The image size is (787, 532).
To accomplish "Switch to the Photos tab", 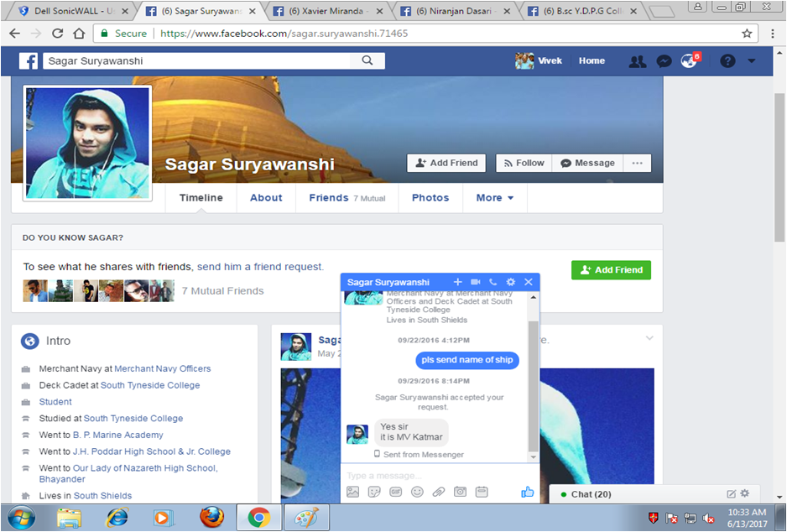I will [x=430, y=198].
